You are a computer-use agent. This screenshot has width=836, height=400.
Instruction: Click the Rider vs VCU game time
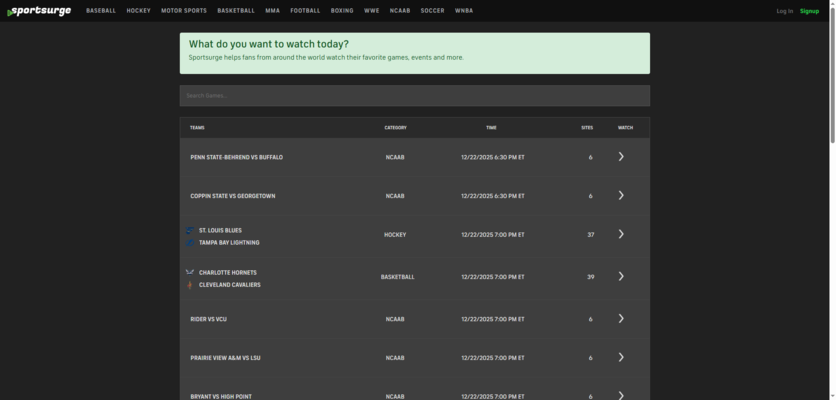tap(493, 319)
